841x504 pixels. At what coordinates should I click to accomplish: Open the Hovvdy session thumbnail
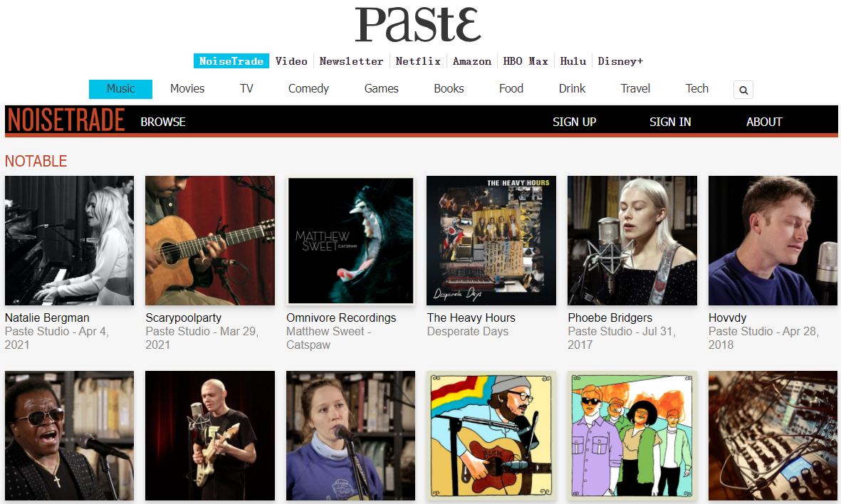click(x=773, y=241)
